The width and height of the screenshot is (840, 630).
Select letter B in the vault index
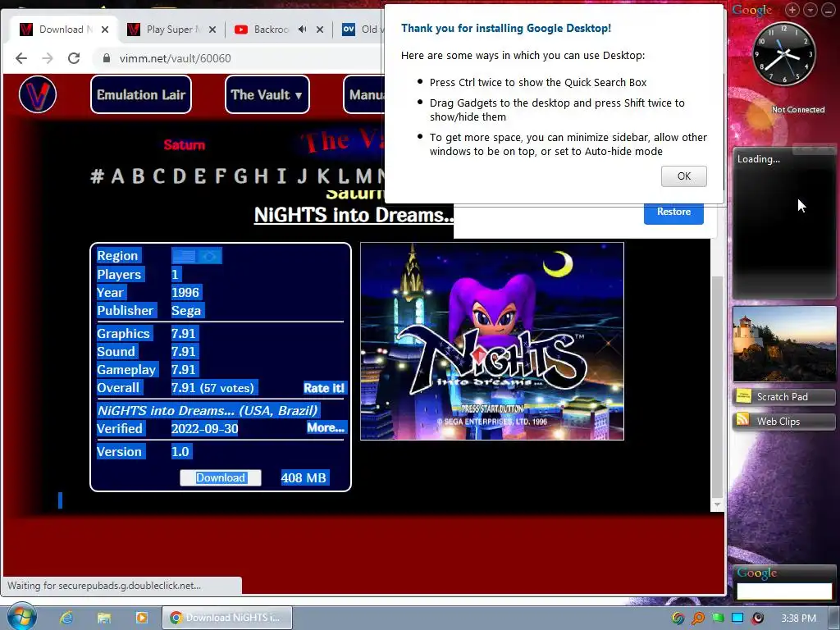(138, 176)
